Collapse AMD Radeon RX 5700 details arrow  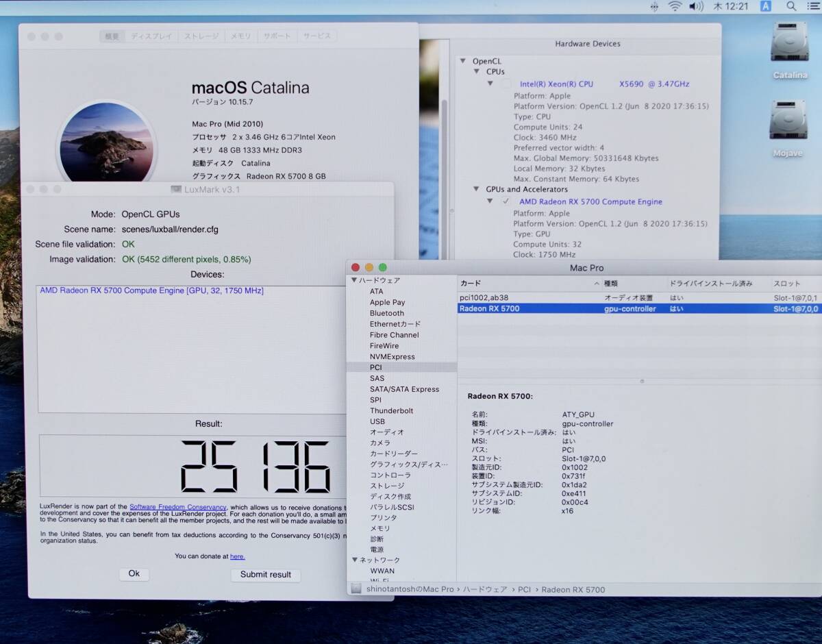click(x=490, y=201)
